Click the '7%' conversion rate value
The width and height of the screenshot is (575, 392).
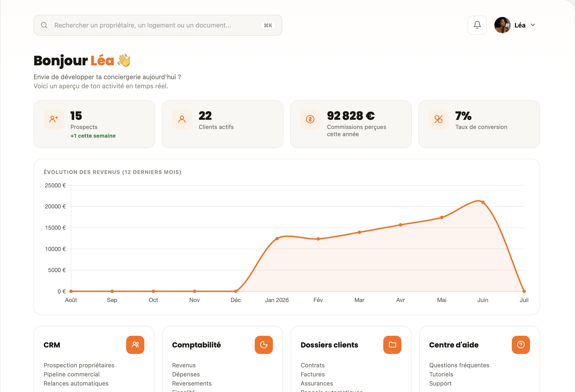pos(463,116)
